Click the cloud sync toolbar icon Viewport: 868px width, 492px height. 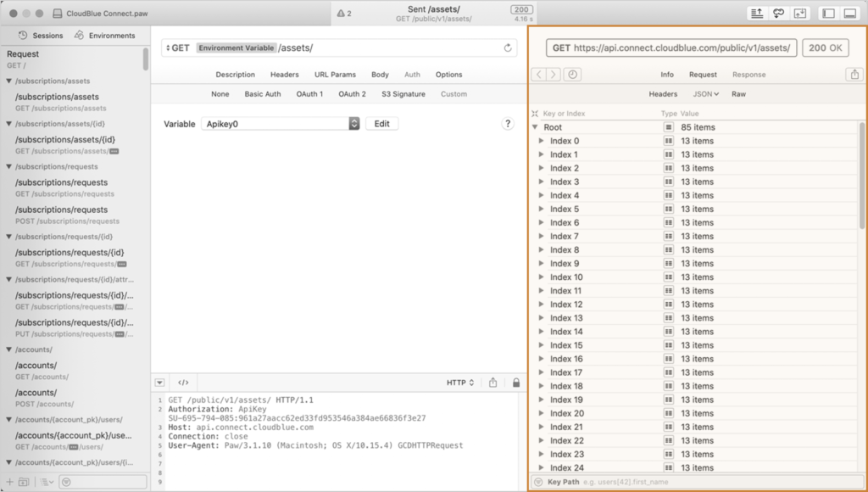(x=778, y=14)
